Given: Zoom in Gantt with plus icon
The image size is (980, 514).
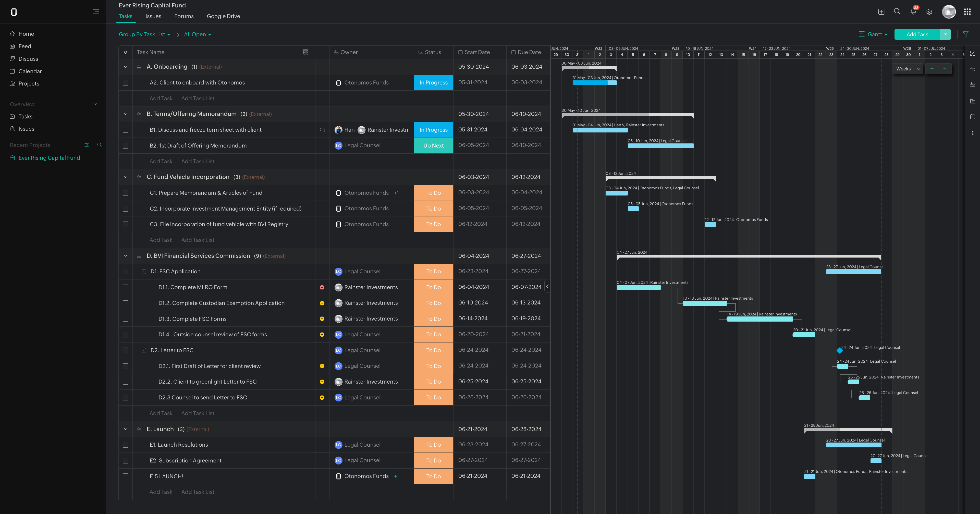Looking at the screenshot, I should tap(945, 69).
